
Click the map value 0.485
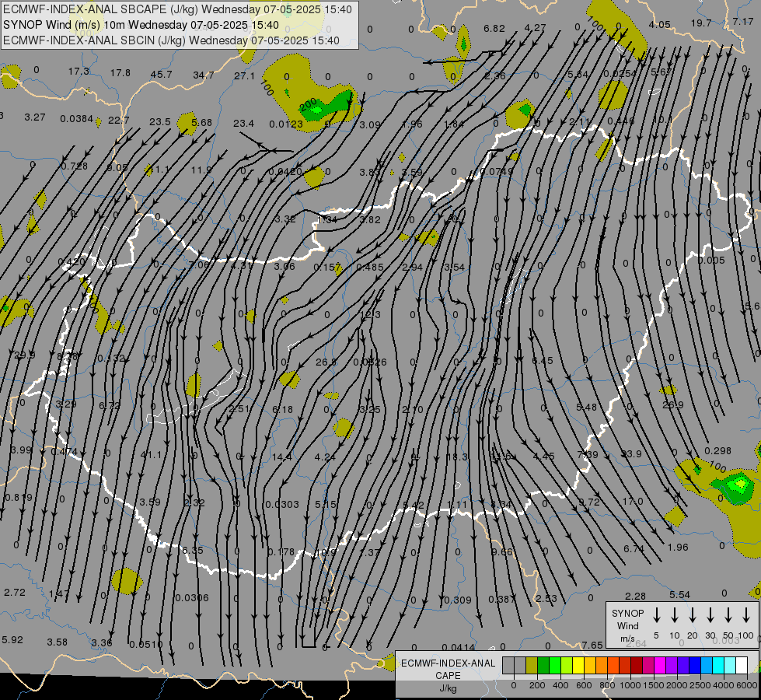coord(370,268)
